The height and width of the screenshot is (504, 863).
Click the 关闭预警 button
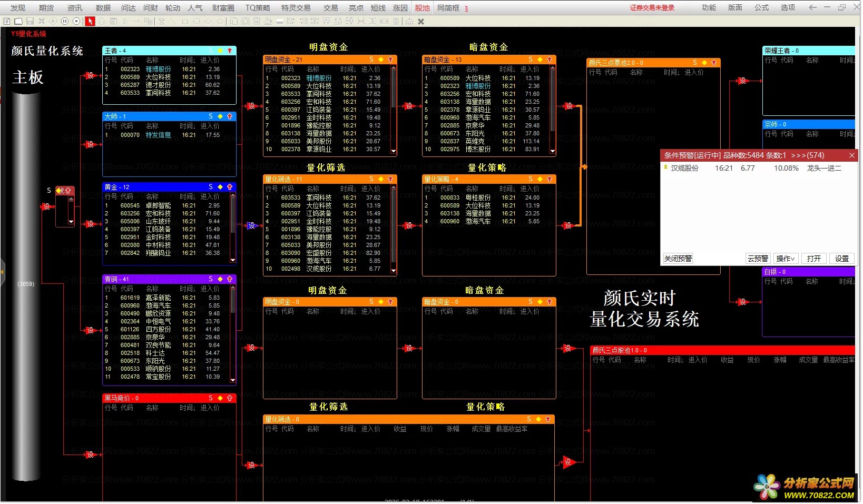[x=678, y=259]
